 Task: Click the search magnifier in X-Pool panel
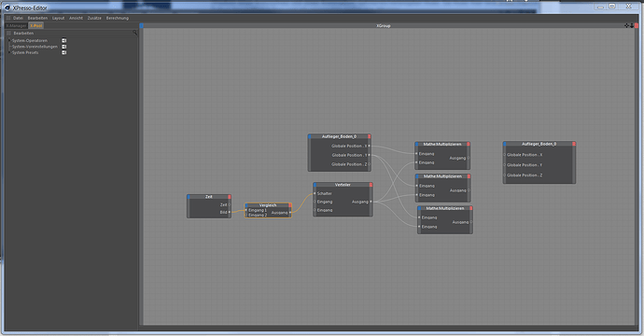(134, 33)
